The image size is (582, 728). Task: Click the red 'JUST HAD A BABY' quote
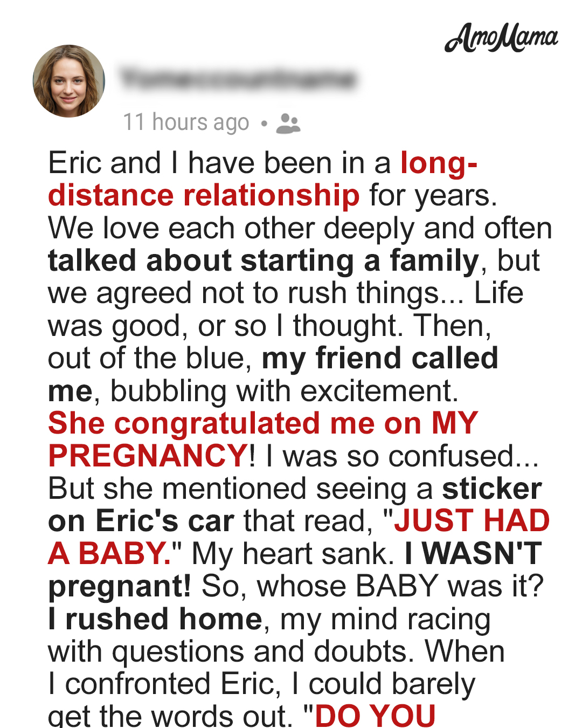472,521
